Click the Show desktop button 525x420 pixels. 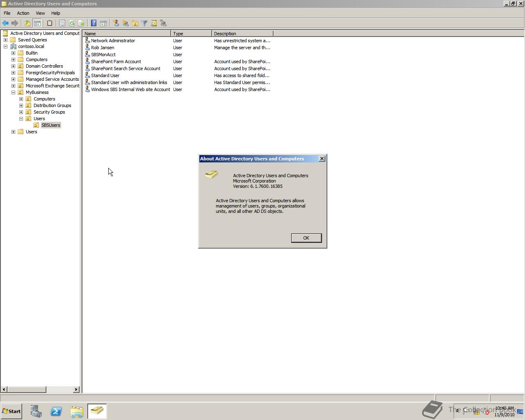coord(520,411)
